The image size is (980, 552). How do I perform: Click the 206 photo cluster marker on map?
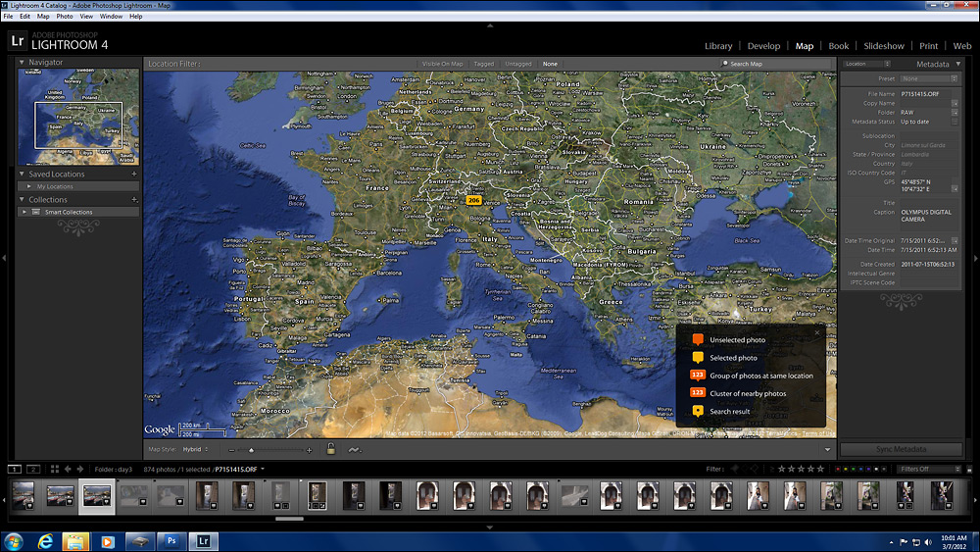[473, 200]
